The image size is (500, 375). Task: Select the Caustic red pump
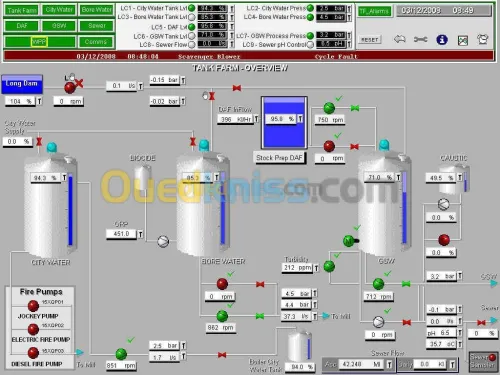coord(444,239)
